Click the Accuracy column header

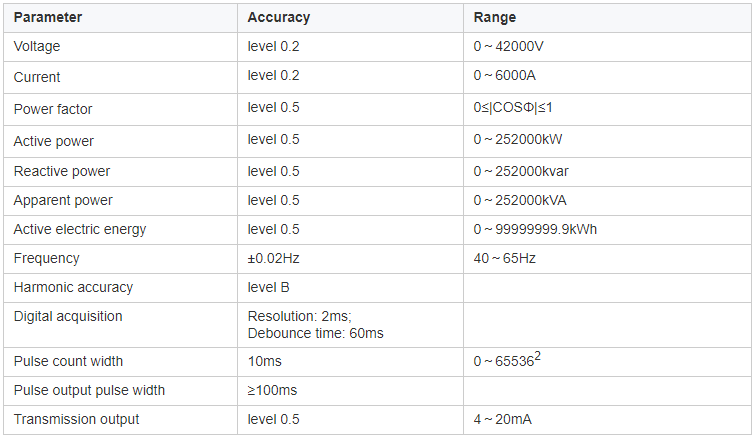pyautogui.click(x=279, y=18)
